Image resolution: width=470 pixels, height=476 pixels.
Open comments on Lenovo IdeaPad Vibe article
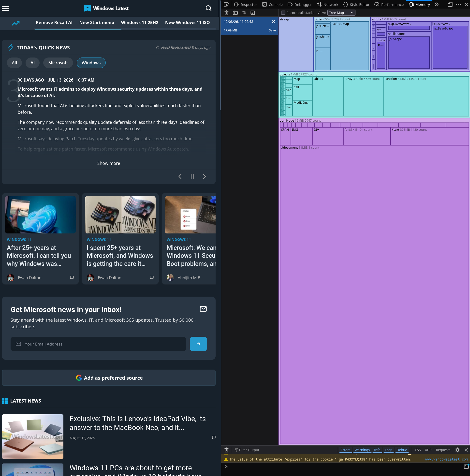214,437
